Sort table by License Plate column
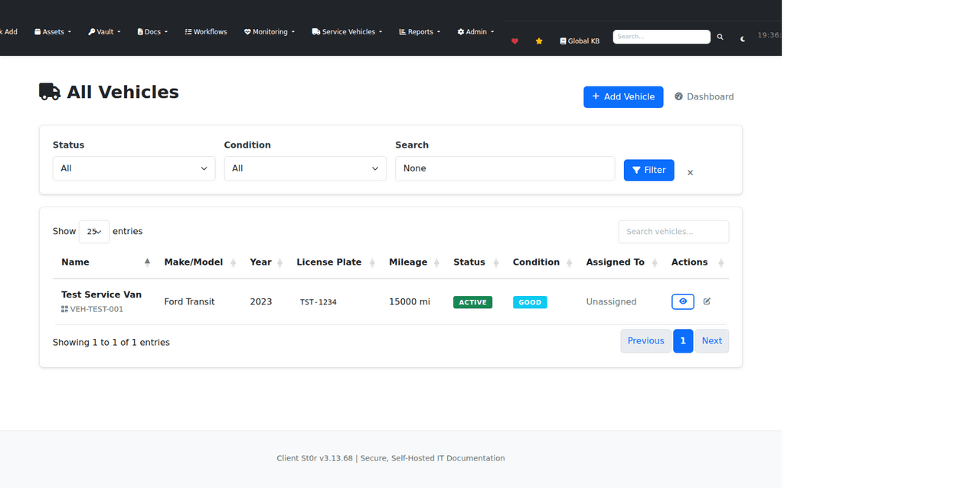Image resolution: width=980 pixels, height=488 pixels. (336, 262)
